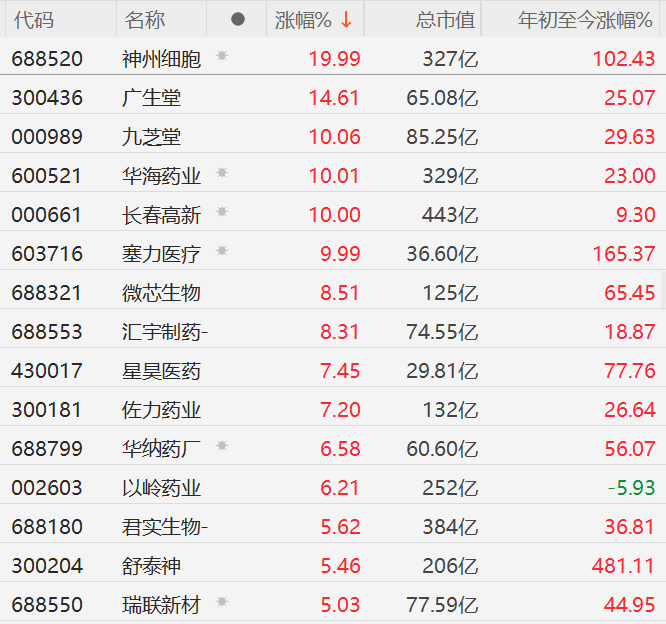Screen dimensions: 666x624
Task: Click market cap 65.08亿
Action: (x=442, y=98)
